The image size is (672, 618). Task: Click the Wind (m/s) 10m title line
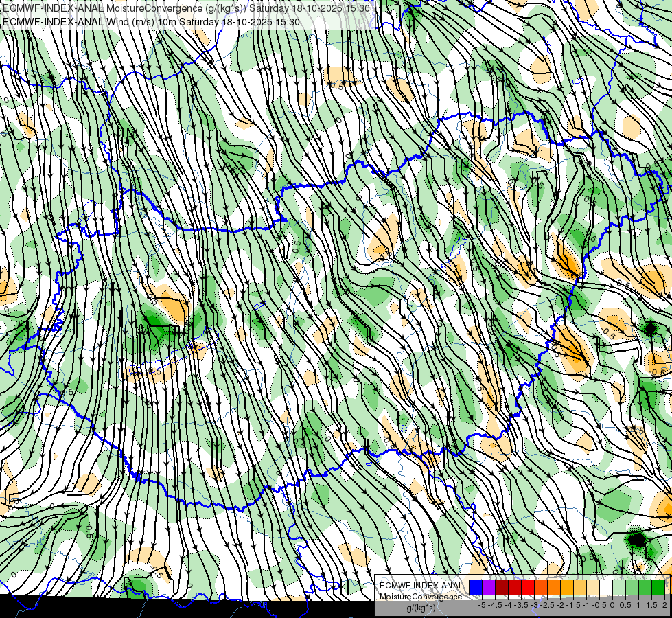(x=151, y=22)
